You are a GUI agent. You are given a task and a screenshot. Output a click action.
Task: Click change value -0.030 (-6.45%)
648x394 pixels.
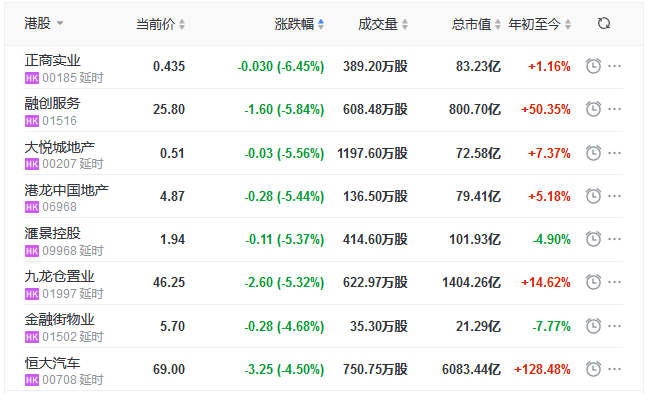(281, 66)
